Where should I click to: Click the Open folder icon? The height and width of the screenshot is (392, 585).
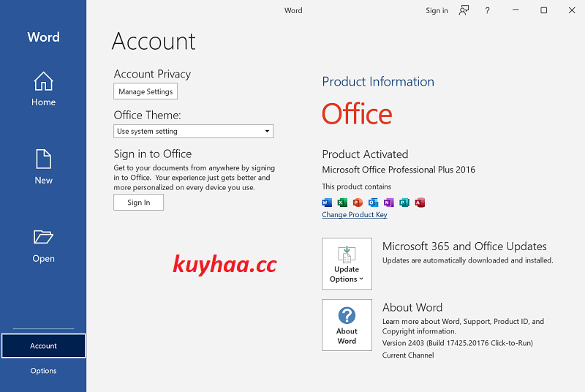point(43,237)
